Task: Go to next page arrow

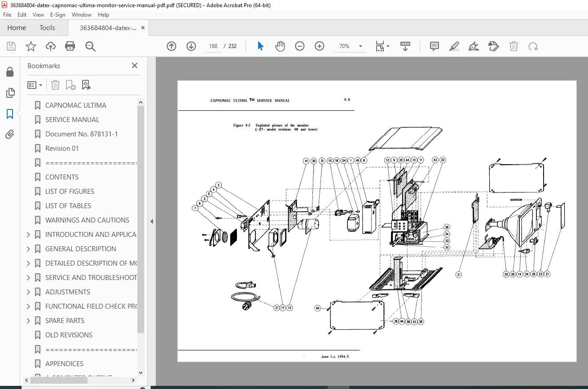Action: pyautogui.click(x=191, y=46)
